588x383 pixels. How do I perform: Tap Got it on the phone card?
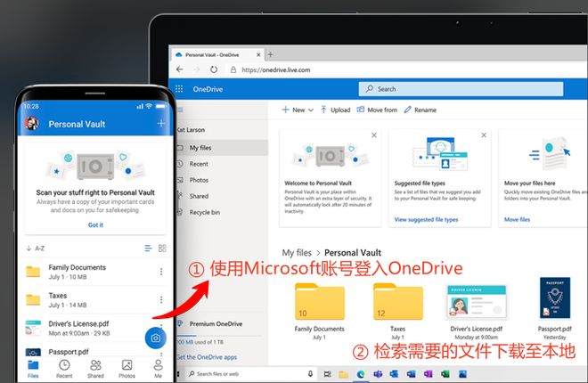click(x=95, y=224)
